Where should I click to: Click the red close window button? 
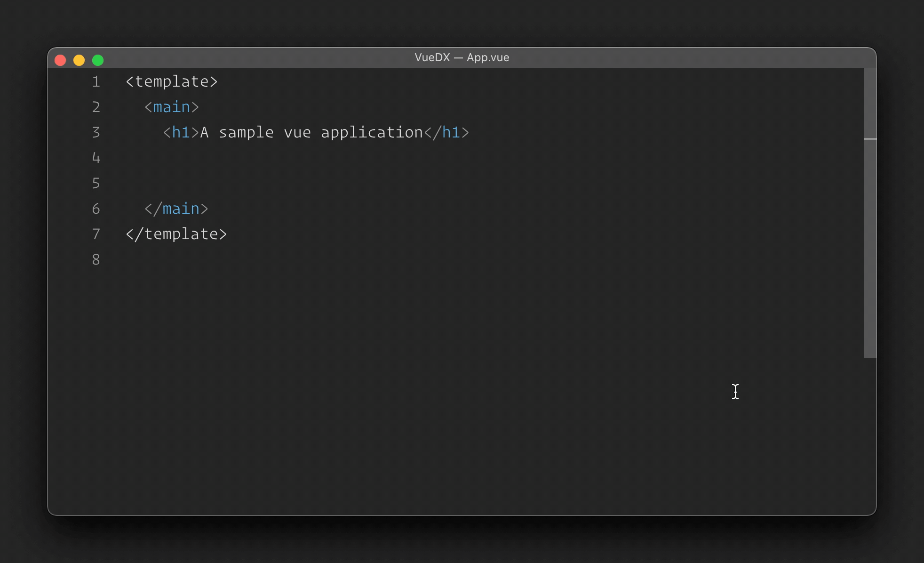(60, 60)
